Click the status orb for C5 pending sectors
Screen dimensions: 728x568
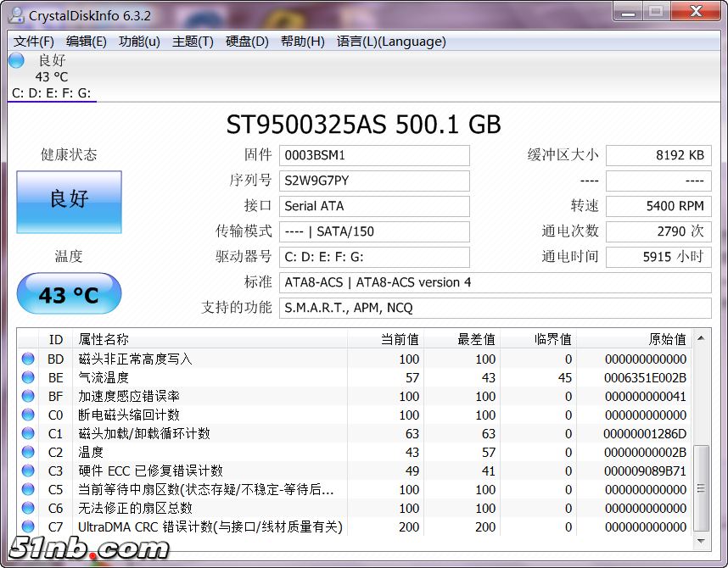pos(28,489)
